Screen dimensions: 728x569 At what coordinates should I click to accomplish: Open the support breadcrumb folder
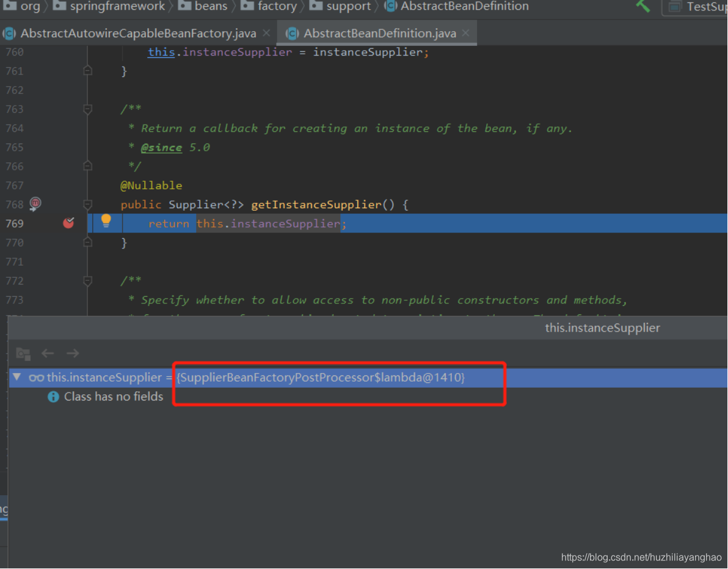coord(340,6)
